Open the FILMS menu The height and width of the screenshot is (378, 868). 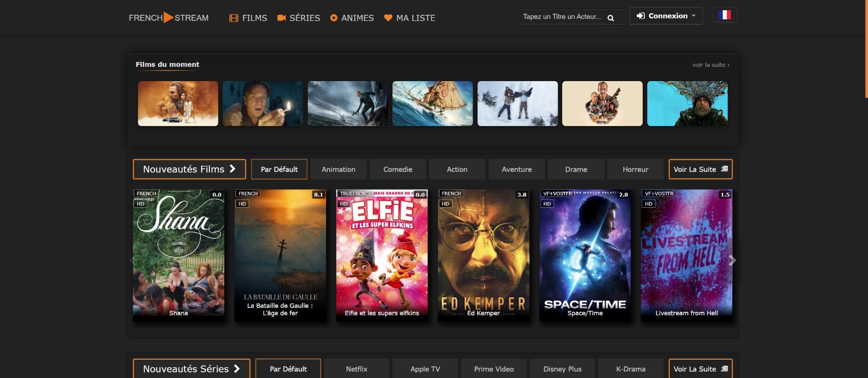coord(248,18)
